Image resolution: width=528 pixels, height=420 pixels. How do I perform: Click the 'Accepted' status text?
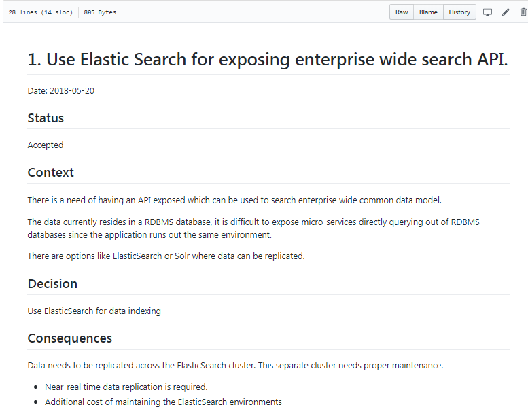46,145
